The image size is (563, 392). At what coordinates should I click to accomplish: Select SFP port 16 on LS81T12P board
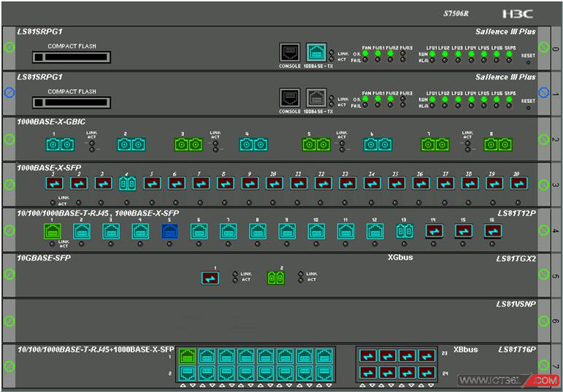(493, 231)
